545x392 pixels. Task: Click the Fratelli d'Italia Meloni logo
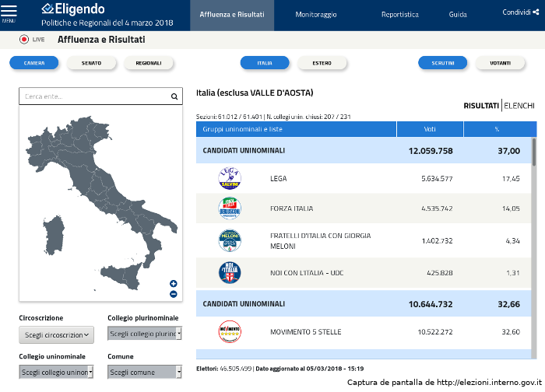230,240
